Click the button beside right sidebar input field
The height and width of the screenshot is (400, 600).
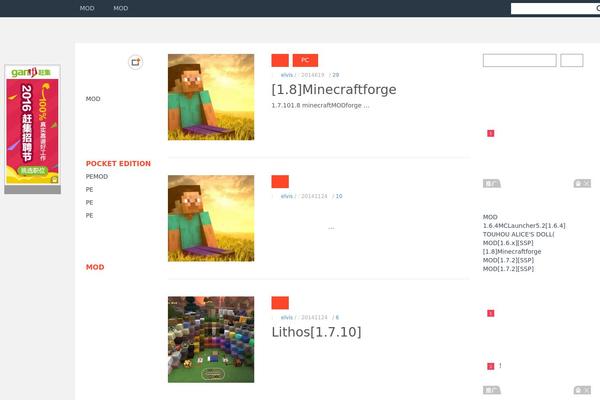pos(572,60)
